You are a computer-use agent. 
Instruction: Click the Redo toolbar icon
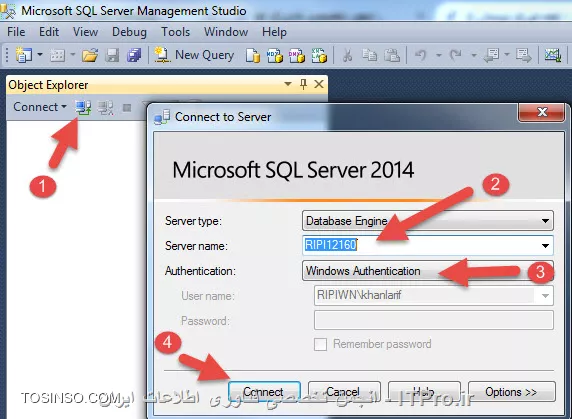pyautogui.click(x=456, y=55)
